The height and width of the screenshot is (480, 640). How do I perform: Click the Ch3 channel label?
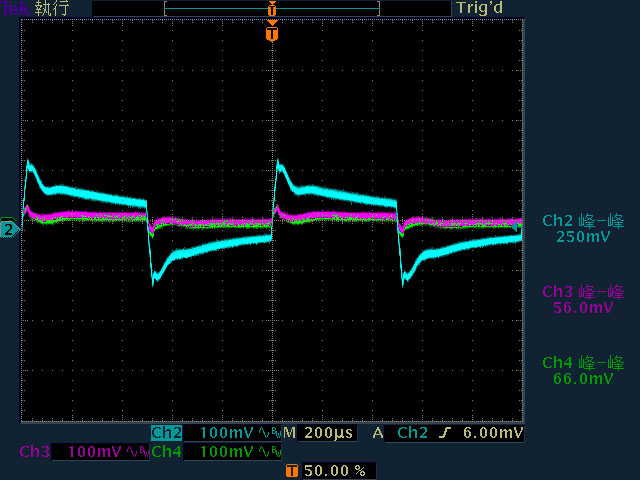coord(35,451)
